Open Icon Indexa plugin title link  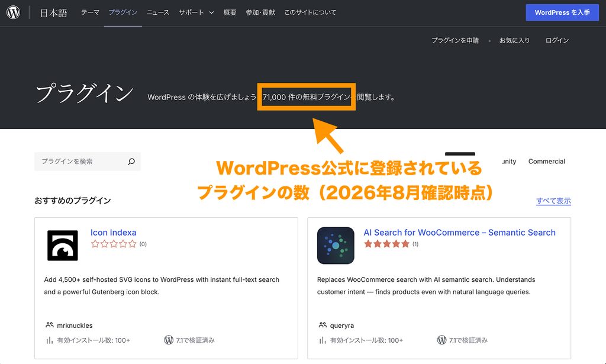click(113, 232)
